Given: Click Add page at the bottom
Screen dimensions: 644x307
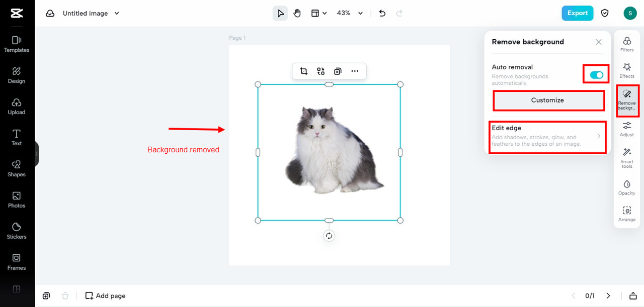Looking at the screenshot, I should pyautogui.click(x=106, y=295).
